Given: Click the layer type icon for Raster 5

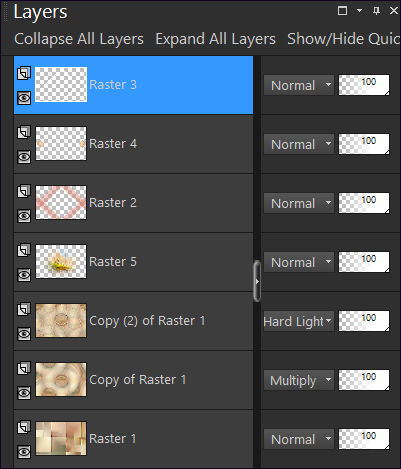Looking at the screenshot, I should pos(24,250).
